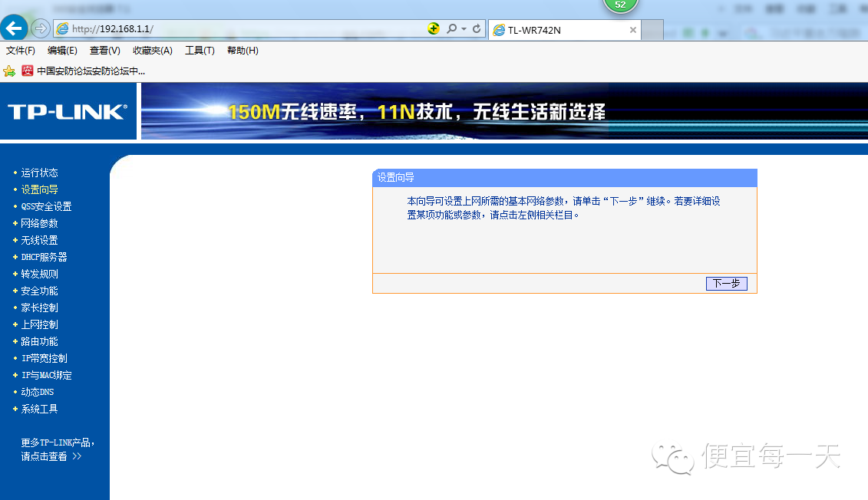Viewport: 868px width, 500px height.
Task: Click the refresh page icon
Action: (477, 28)
